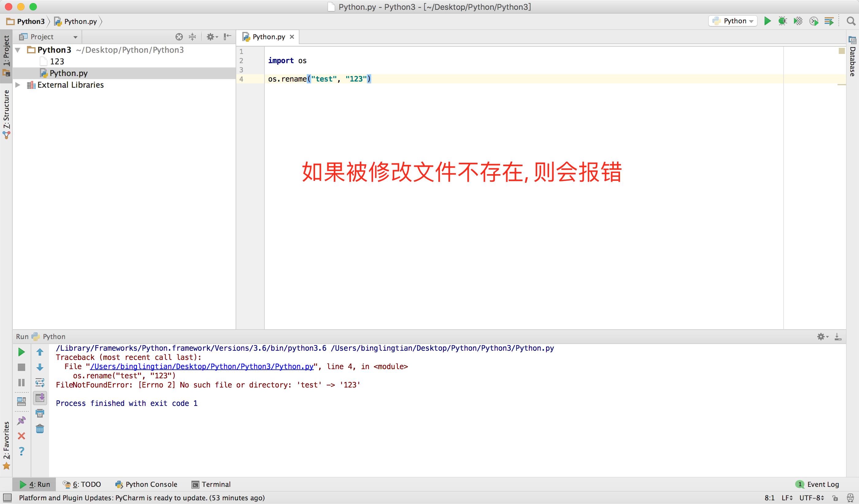Viewport: 859px width, 504px height.
Task: Expand External Libraries tree node
Action: point(18,85)
